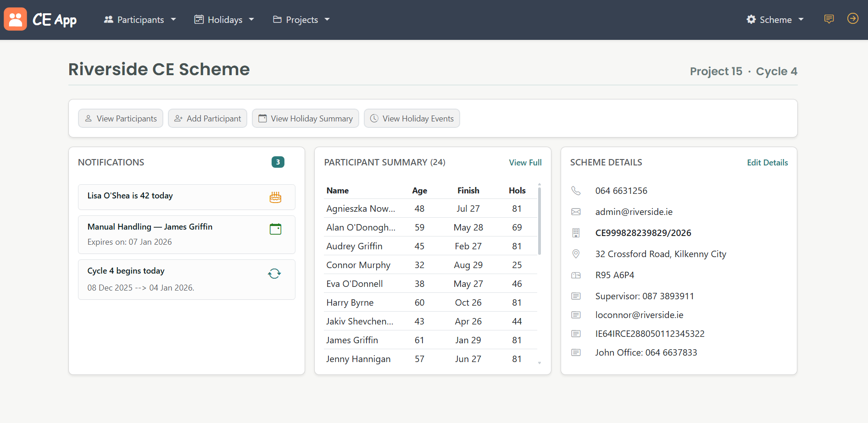The height and width of the screenshot is (423, 868).
Task: Open the Projects menu
Action: 301,20
